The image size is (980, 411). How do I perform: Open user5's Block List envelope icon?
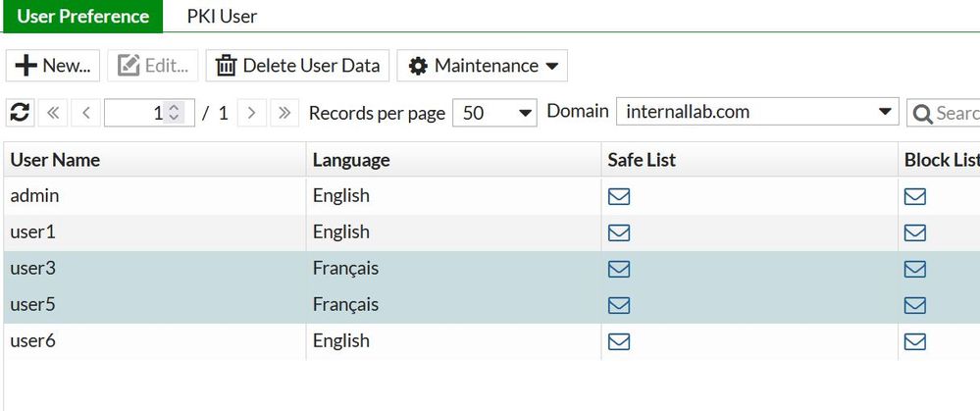(914, 305)
